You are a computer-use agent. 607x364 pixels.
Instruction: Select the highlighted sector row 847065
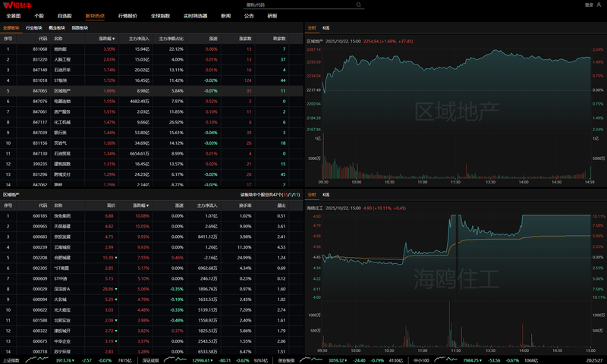tap(151, 91)
